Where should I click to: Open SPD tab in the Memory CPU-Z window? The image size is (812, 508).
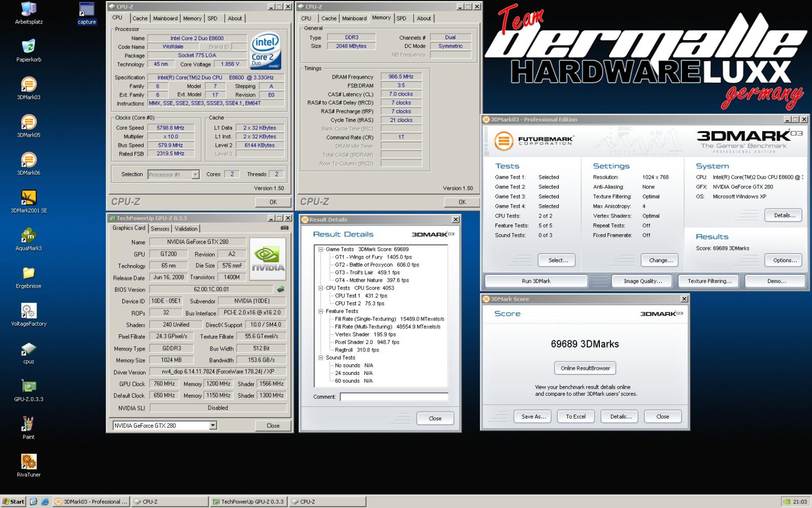tap(401, 18)
